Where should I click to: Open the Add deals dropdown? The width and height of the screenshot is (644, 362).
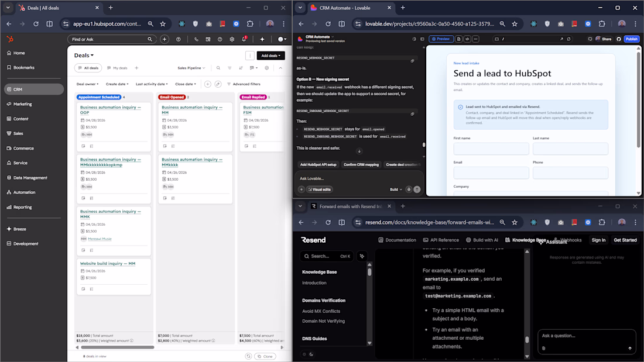point(270,56)
